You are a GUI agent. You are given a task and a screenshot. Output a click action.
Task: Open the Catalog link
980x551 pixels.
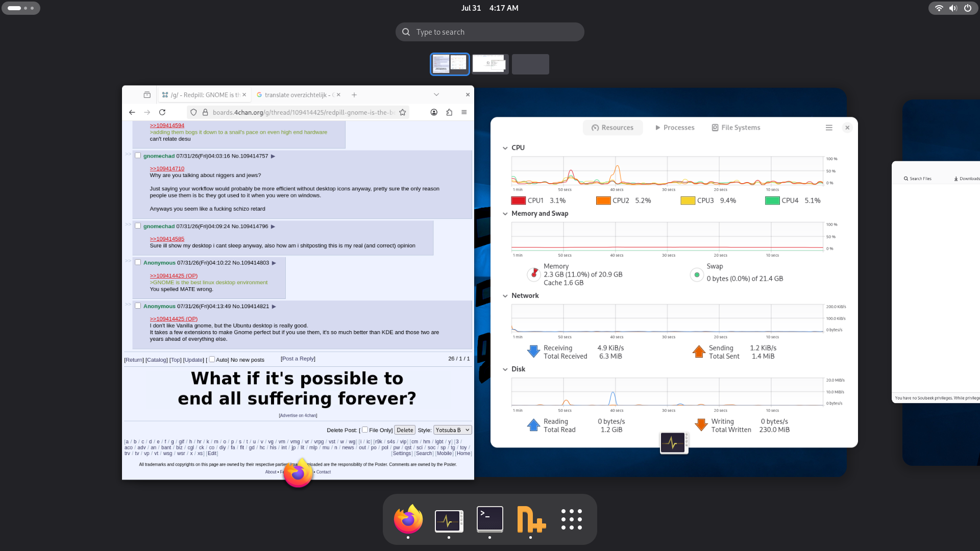coord(157,360)
